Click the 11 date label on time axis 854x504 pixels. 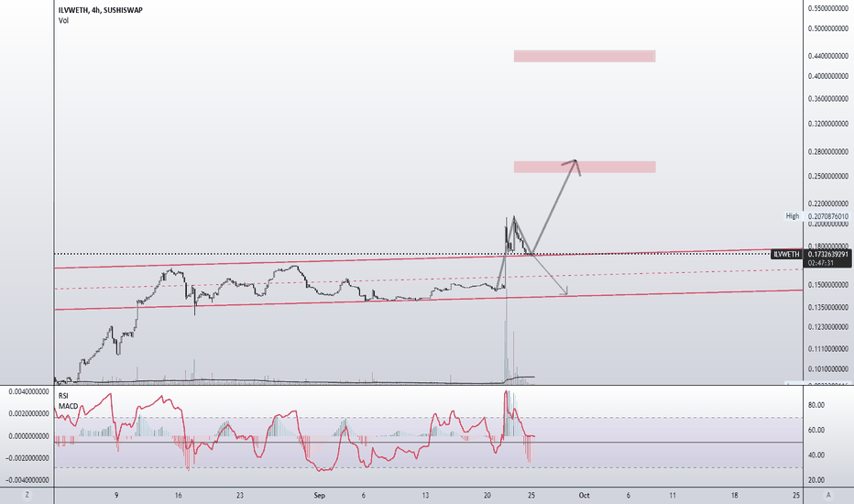coord(673,496)
